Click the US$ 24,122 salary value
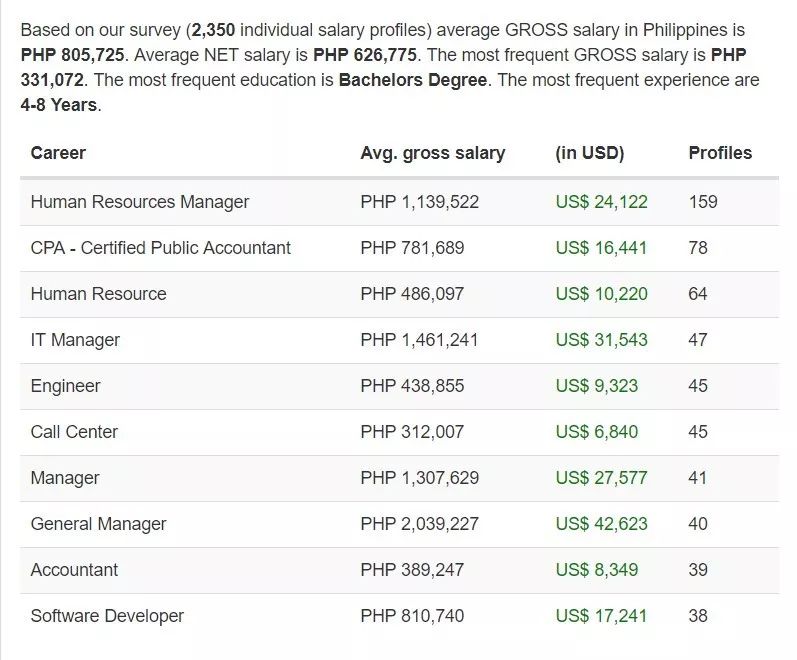 pyautogui.click(x=601, y=202)
